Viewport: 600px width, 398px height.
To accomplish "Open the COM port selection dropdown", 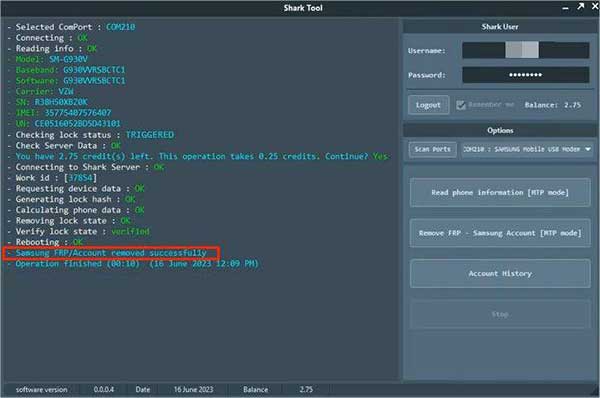I will pos(527,149).
